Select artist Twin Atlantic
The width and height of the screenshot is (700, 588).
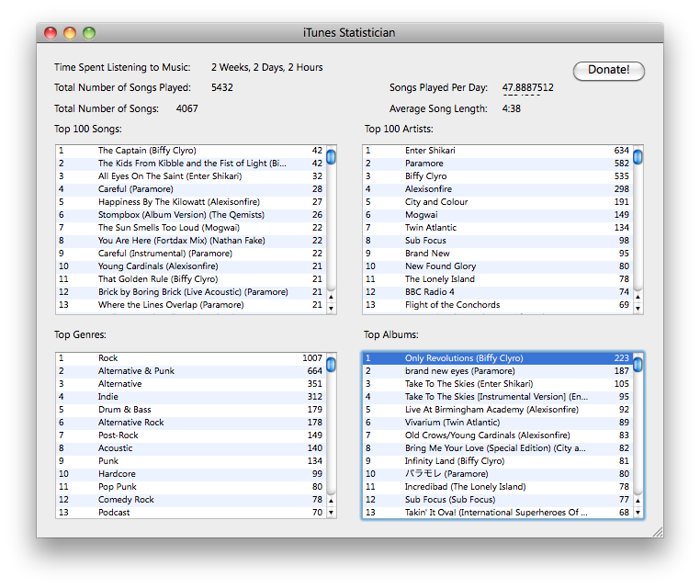pyautogui.click(x=498, y=228)
